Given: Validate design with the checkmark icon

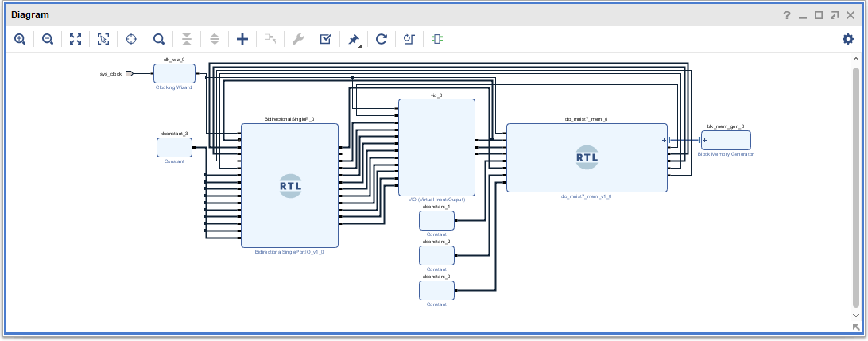Looking at the screenshot, I should [325, 39].
